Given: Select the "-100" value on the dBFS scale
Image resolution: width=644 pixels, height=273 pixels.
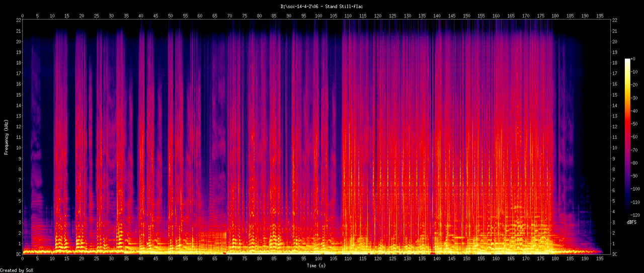Looking at the screenshot, I should click(x=636, y=189).
